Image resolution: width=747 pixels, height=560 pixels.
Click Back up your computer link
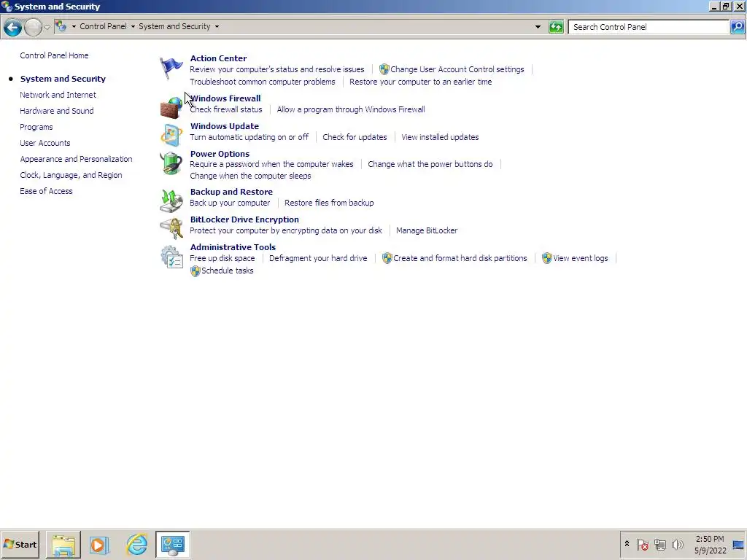pyautogui.click(x=230, y=203)
